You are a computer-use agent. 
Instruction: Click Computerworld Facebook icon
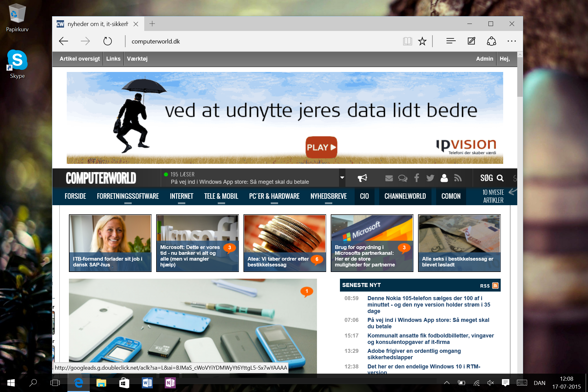tap(417, 178)
